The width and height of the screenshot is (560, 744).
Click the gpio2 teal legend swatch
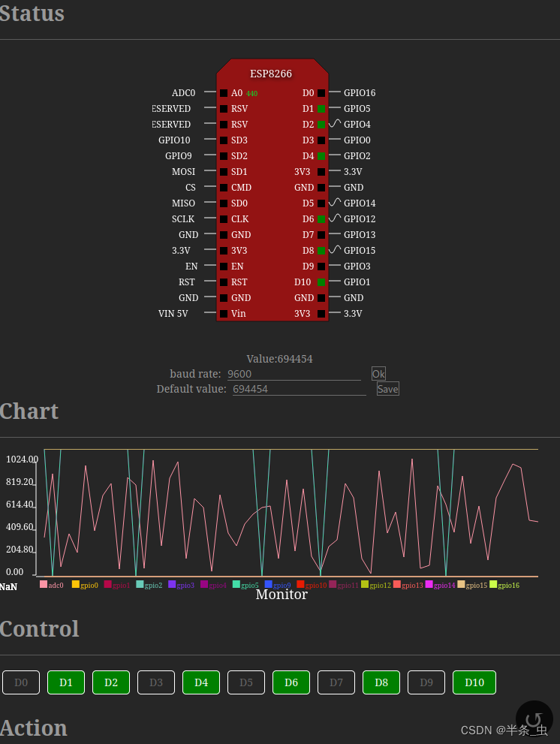[x=140, y=584]
